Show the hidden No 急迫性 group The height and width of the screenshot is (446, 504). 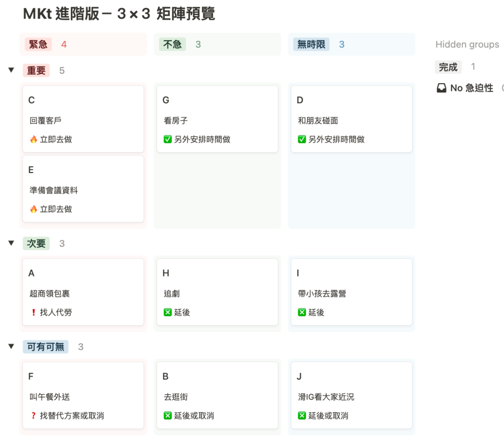472,88
